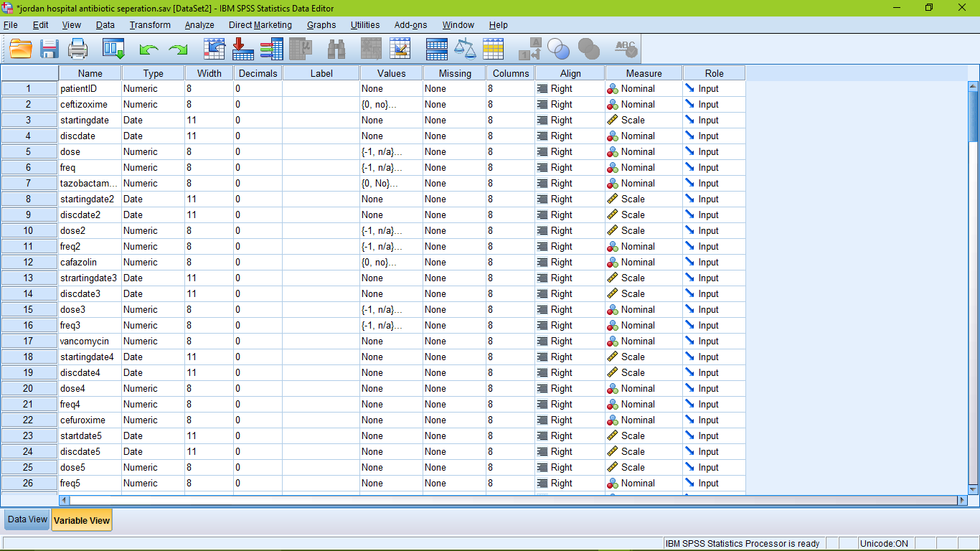The height and width of the screenshot is (551, 980).
Task: Open the Dialog Recall list
Action: pyautogui.click(x=112, y=49)
